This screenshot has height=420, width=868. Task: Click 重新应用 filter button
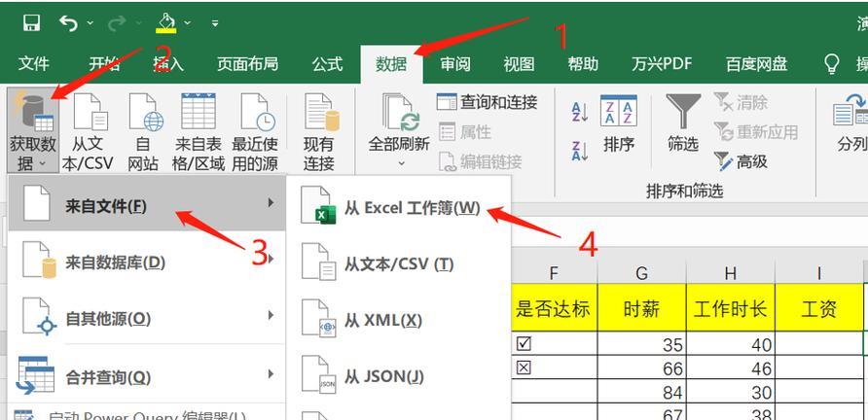(x=756, y=132)
